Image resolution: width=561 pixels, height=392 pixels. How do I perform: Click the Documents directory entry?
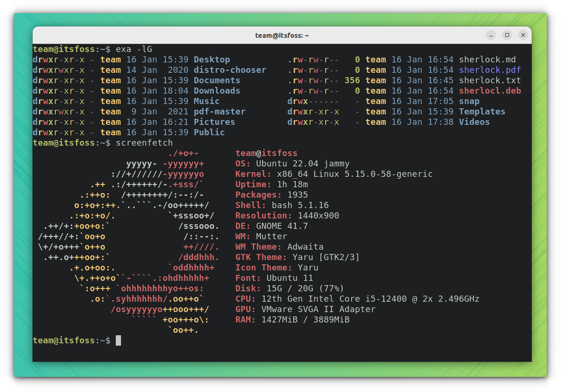point(216,80)
